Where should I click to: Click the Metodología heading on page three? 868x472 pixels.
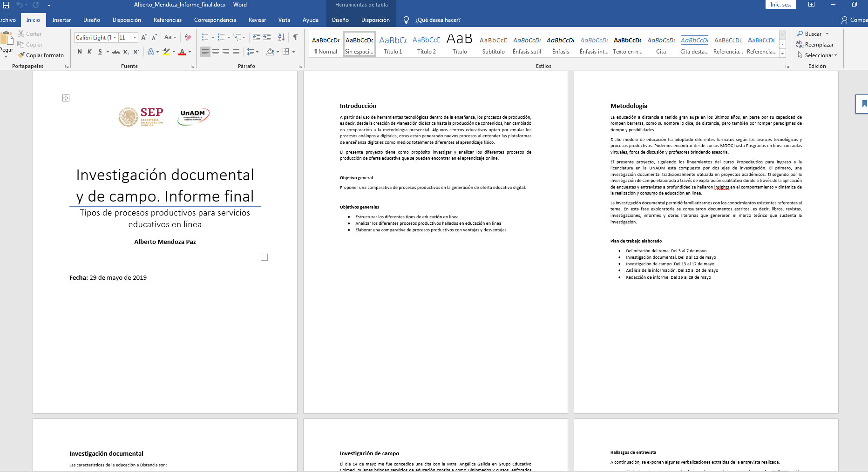629,106
